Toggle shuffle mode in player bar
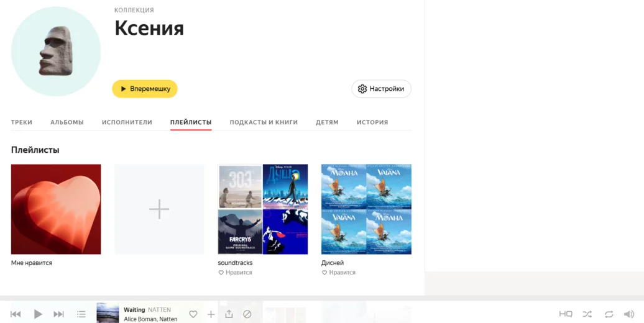Viewport: 644px width, 323px height. 587,314
